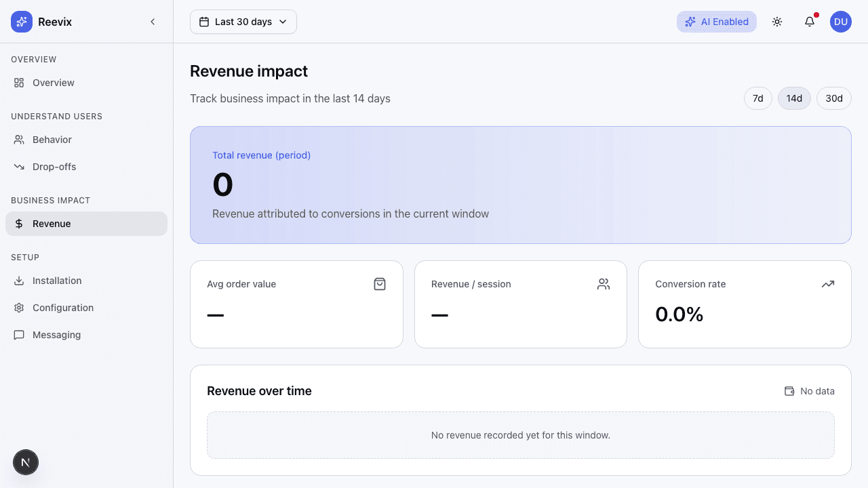The height and width of the screenshot is (488, 868).
Task: Click the Configuration gear icon
Action: tap(20, 307)
